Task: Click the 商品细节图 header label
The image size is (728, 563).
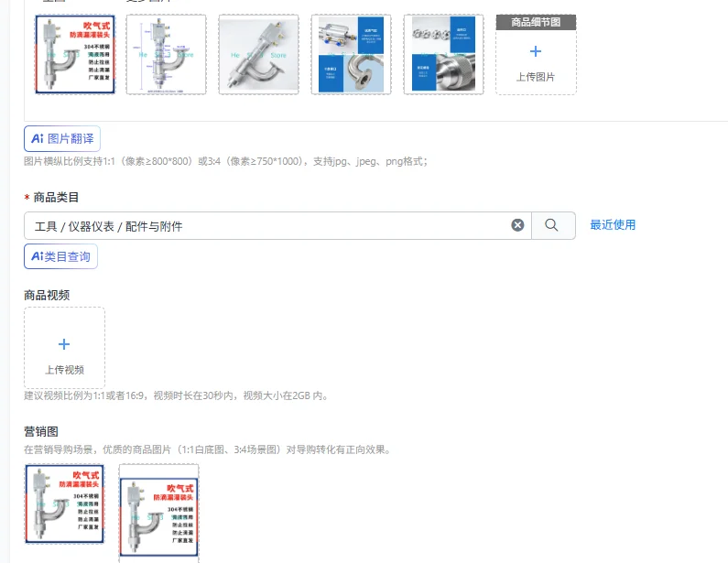Action: pyautogui.click(x=536, y=22)
